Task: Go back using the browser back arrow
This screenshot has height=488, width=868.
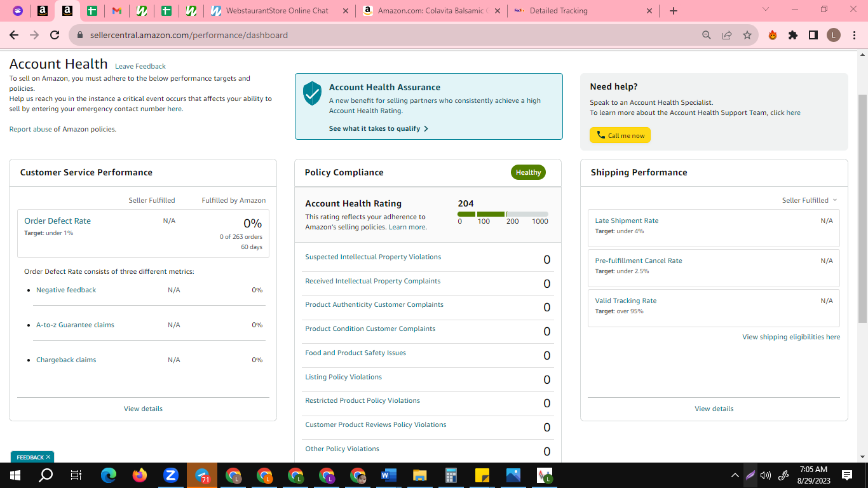Action: [x=14, y=35]
